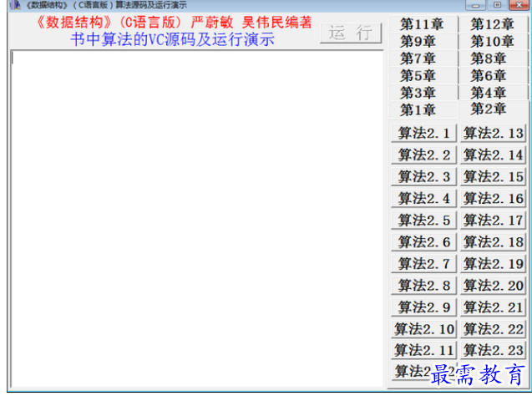Click the 运行 button
The width and height of the screenshot is (532, 401).
click(x=351, y=33)
